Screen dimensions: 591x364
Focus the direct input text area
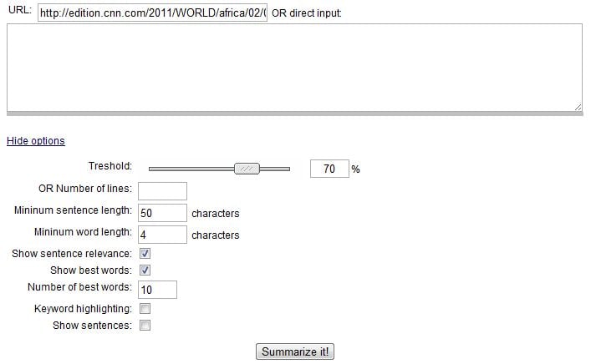pos(294,67)
